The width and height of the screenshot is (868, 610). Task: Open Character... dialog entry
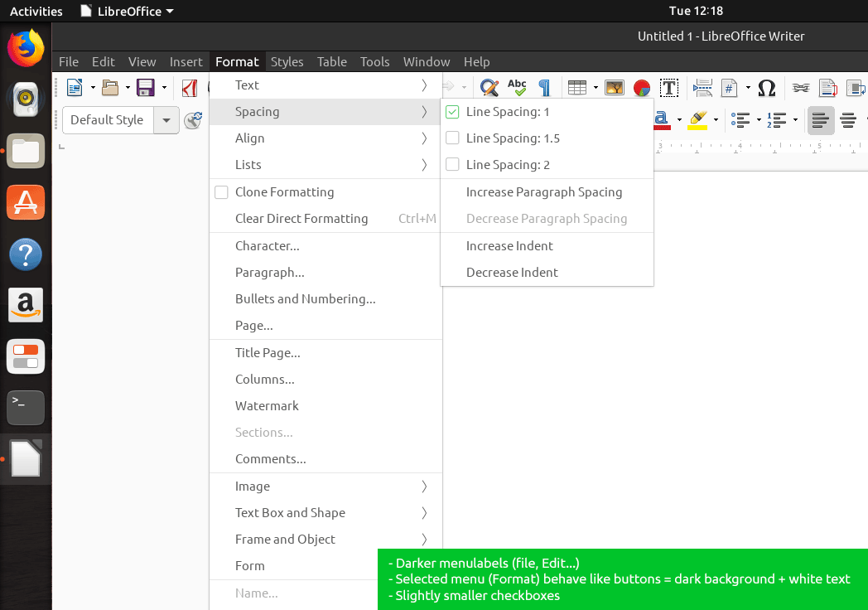tap(325, 246)
